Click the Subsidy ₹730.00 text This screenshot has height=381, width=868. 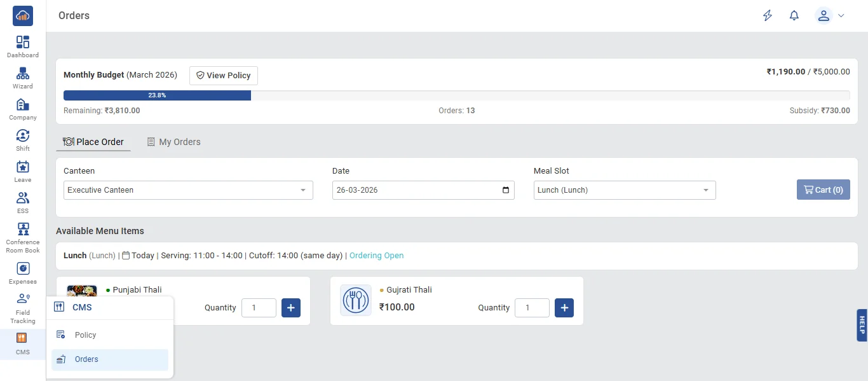click(820, 111)
